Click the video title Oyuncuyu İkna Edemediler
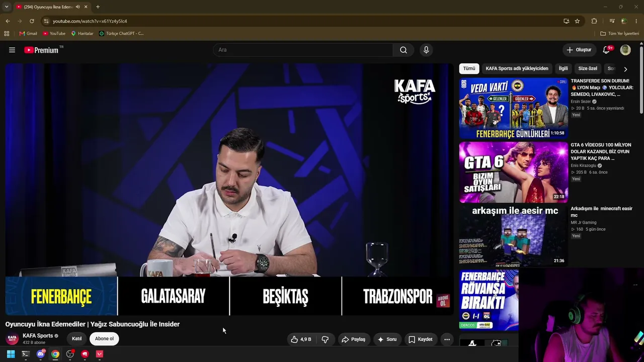Screen dimensions: 644x362 pos(93,324)
